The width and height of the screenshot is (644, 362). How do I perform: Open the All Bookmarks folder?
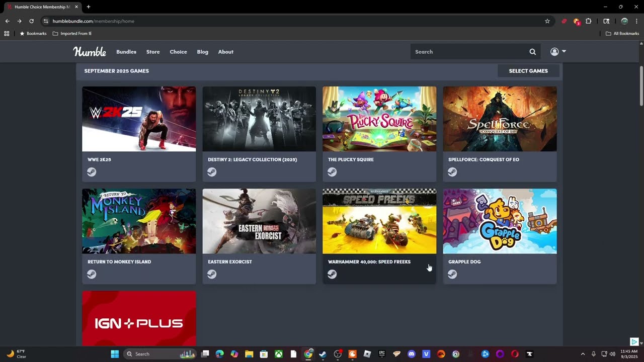tap(622, 34)
